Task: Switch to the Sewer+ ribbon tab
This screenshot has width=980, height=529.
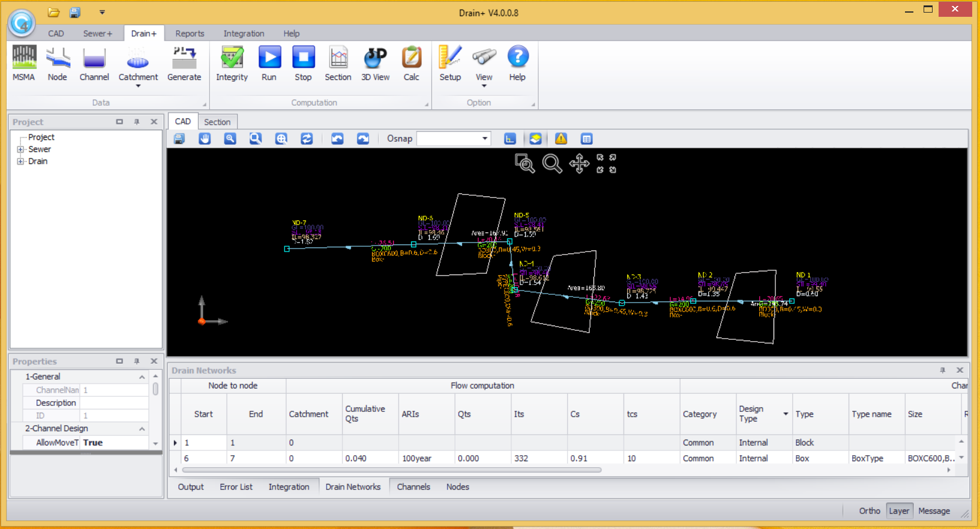Action: (x=98, y=34)
